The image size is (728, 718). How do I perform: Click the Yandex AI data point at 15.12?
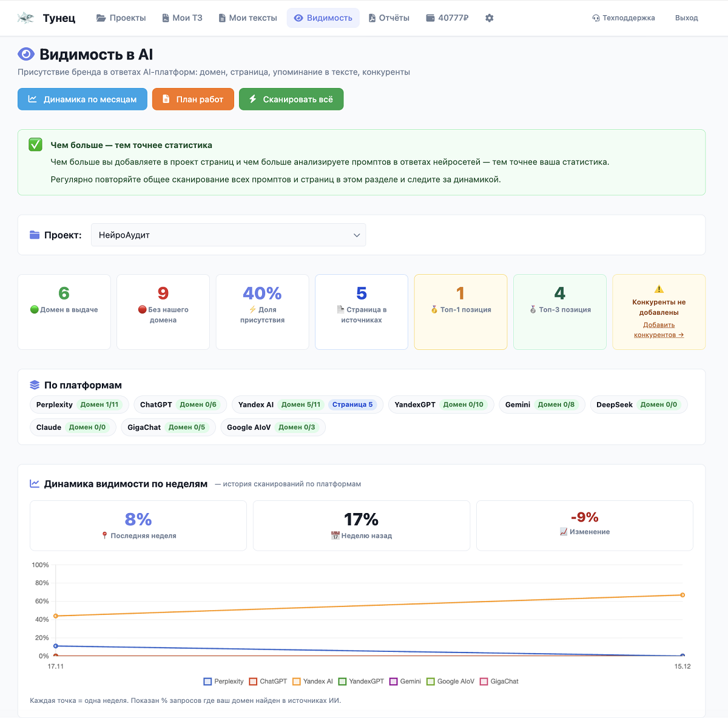[682, 595]
